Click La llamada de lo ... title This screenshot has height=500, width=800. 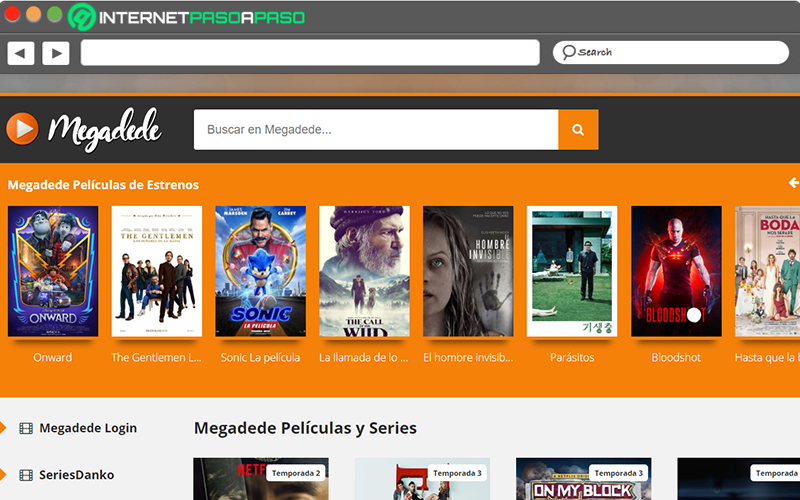[364, 357]
